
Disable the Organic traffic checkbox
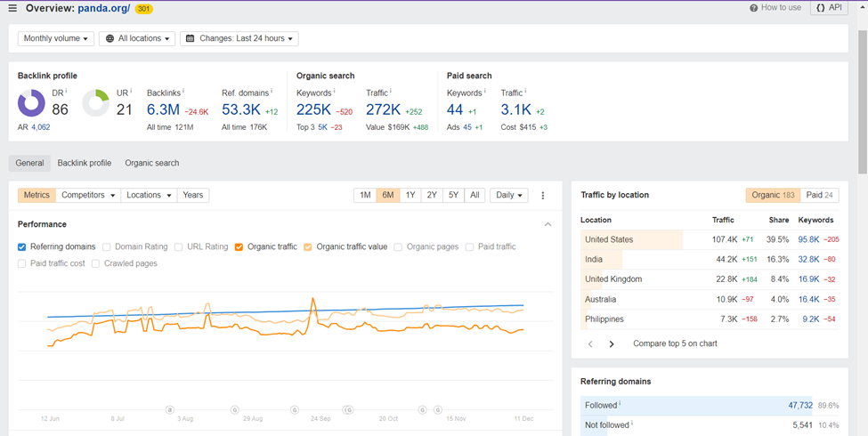click(x=239, y=247)
